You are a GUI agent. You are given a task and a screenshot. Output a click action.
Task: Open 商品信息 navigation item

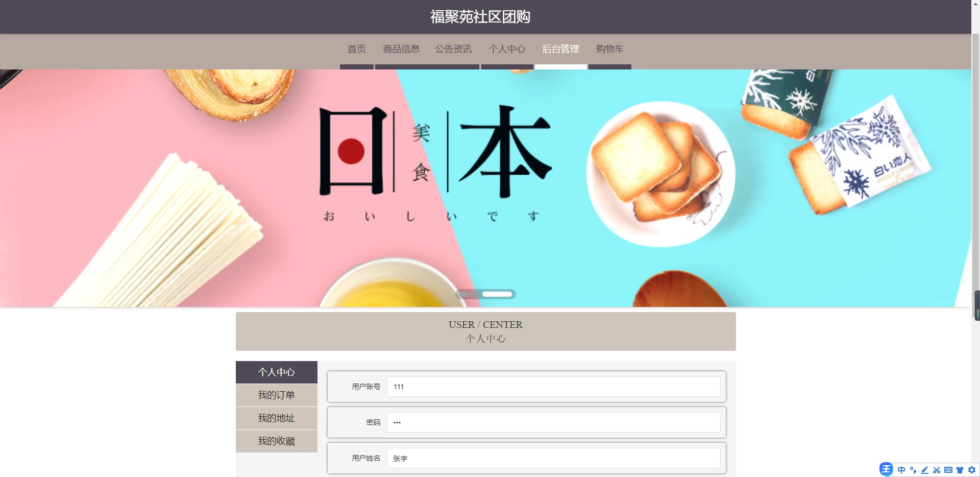[x=401, y=49]
